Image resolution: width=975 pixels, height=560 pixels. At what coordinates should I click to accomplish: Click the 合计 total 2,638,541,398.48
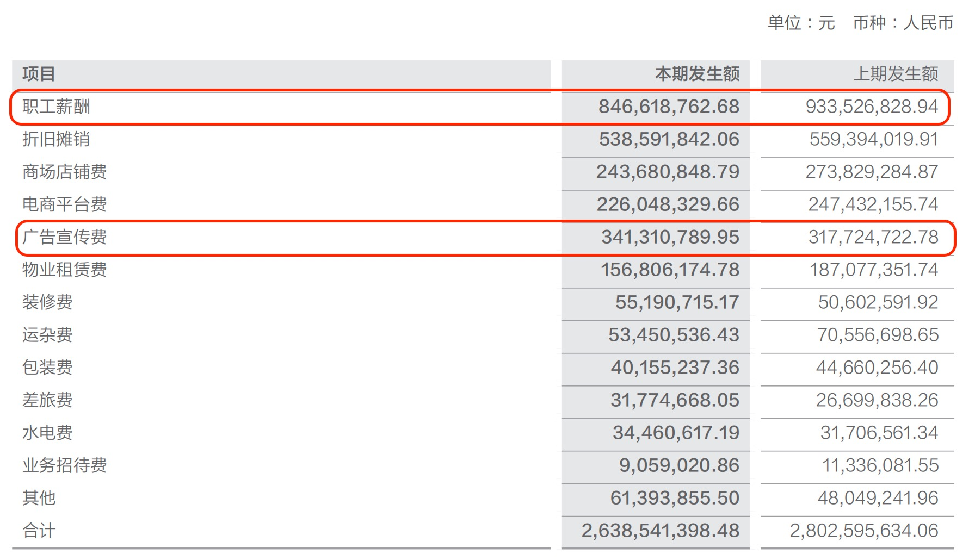tap(660, 531)
